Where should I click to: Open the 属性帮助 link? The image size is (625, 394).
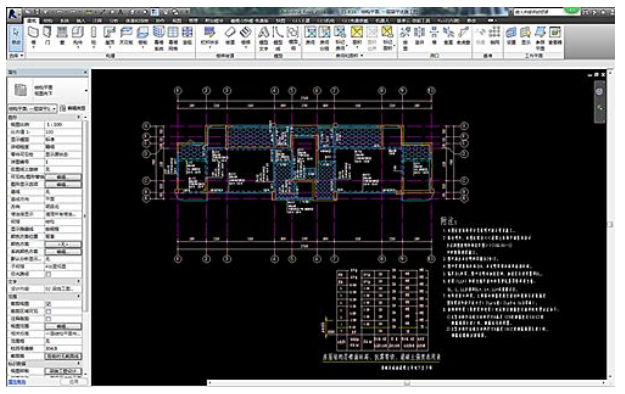pyautogui.click(x=17, y=382)
